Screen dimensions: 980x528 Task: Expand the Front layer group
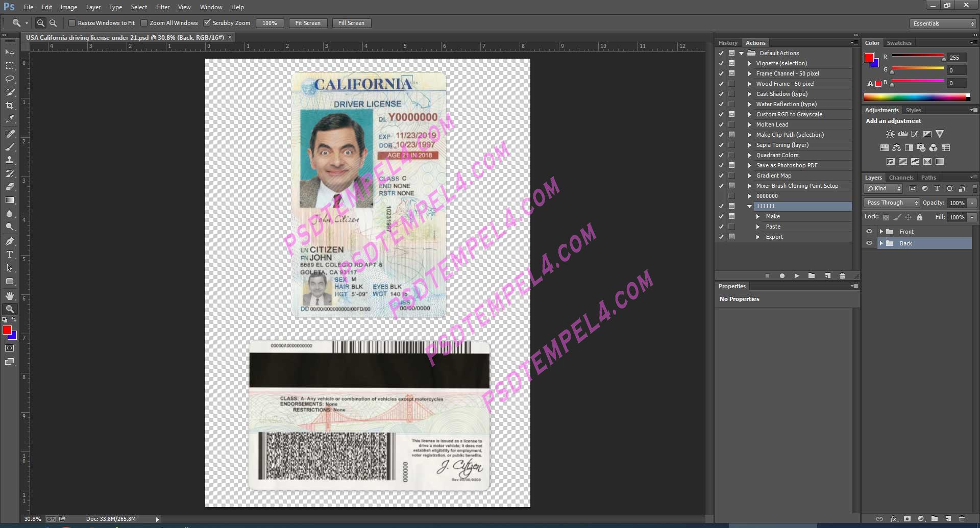[x=881, y=231]
